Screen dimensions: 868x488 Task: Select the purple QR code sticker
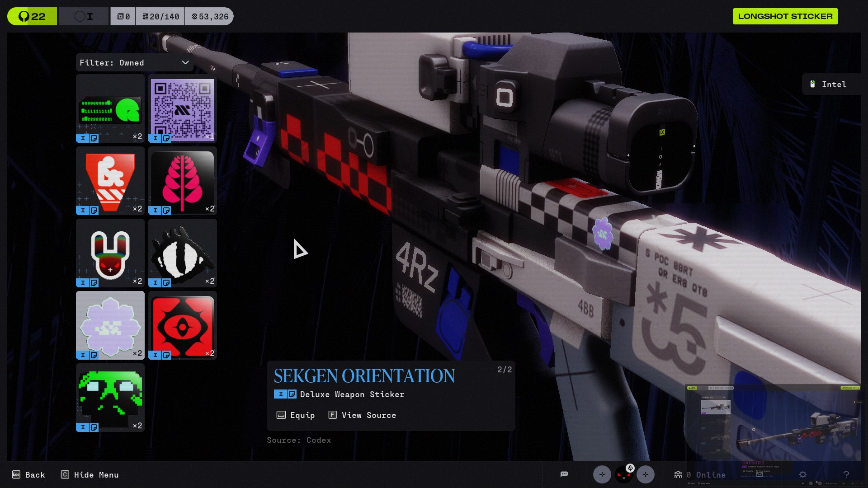tap(183, 108)
